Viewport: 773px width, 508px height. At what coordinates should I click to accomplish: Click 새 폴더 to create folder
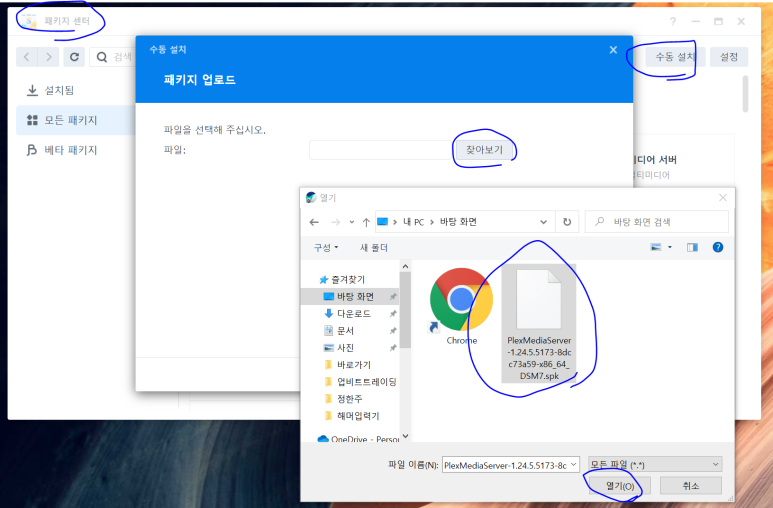tap(374, 248)
